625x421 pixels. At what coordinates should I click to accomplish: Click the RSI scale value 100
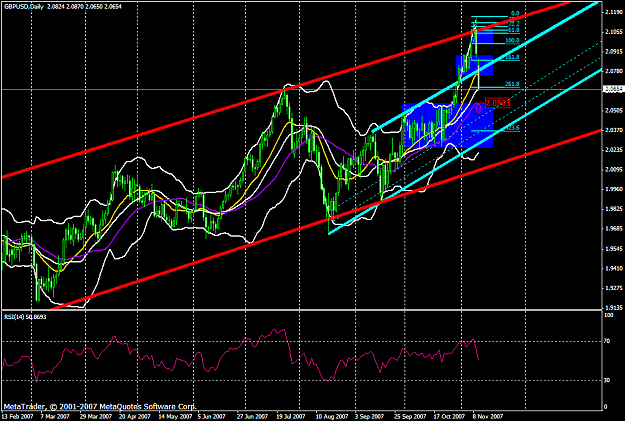point(609,315)
